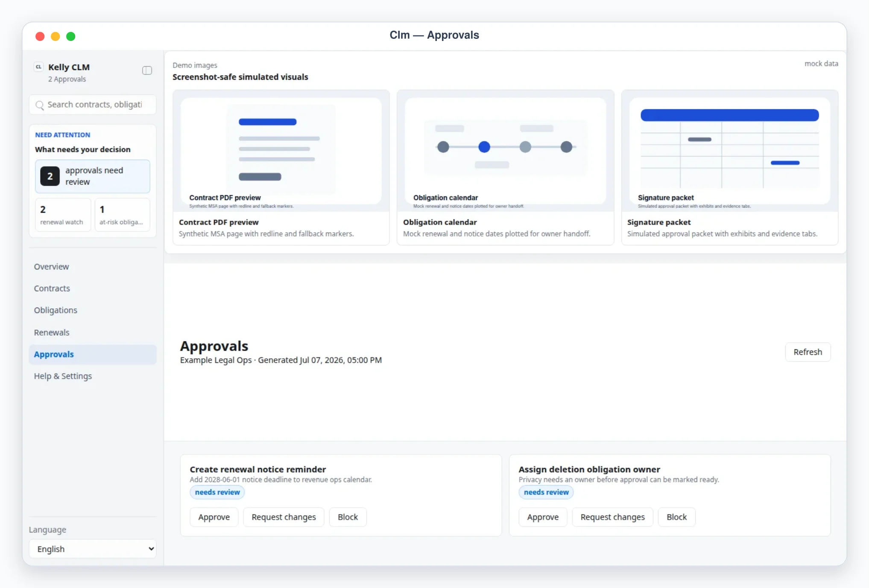Click the '2 Approvals' subtitle
The height and width of the screenshot is (588, 869).
[x=67, y=79]
